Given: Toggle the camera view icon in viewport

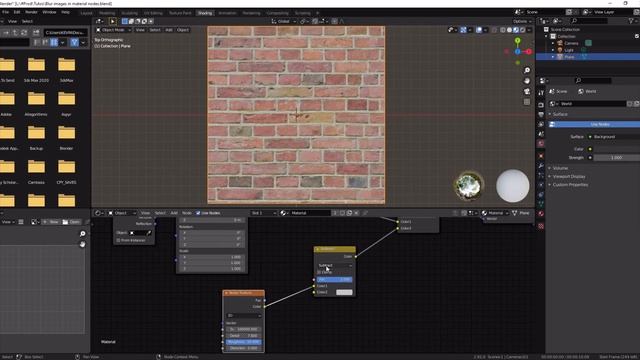Looking at the screenshot, I should pyautogui.click(x=527, y=91).
